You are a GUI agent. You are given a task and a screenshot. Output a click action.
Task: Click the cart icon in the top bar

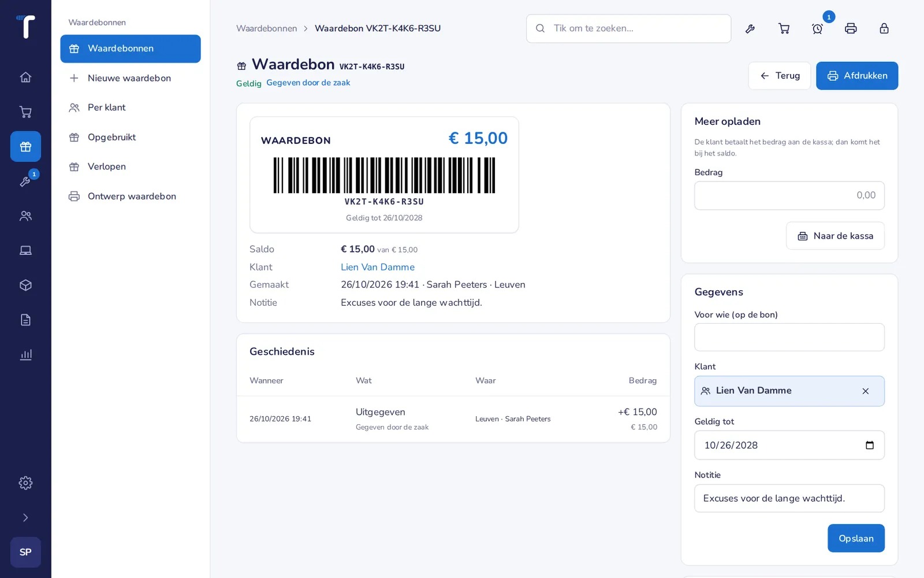pyautogui.click(x=784, y=28)
